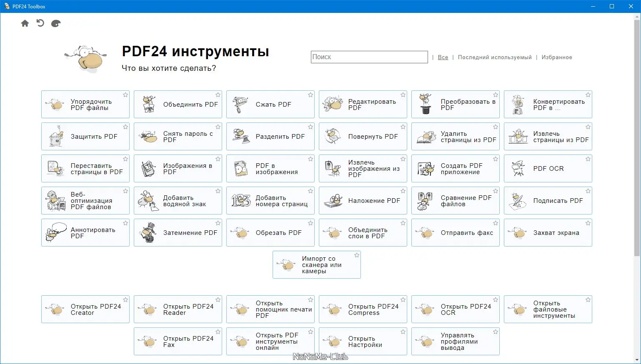Image resolution: width=641 pixels, height=364 pixels.
Task: Open Открыть PDF24 Fax tile
Action: [x=178, y=342]
